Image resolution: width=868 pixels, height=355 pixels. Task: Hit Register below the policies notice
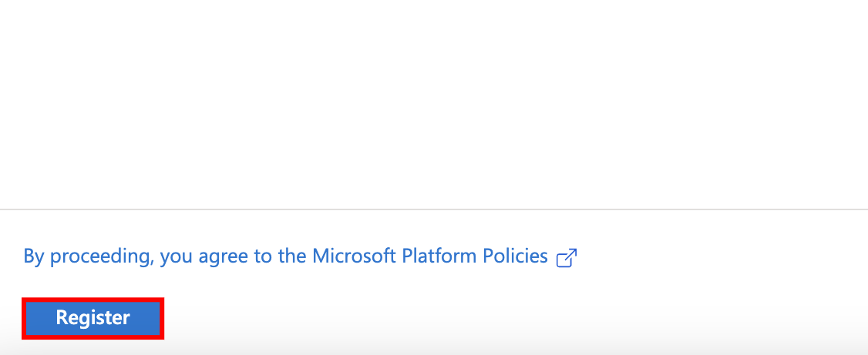tap(93, 318)
